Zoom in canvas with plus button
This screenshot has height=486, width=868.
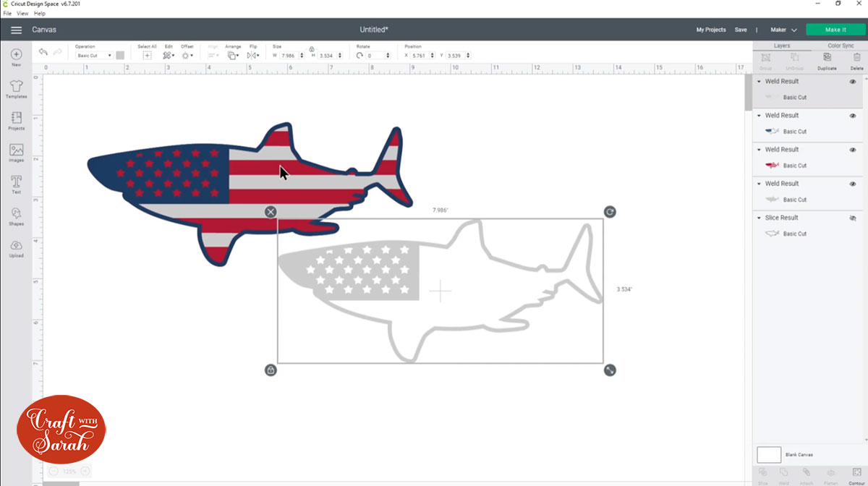pos(85,471)
